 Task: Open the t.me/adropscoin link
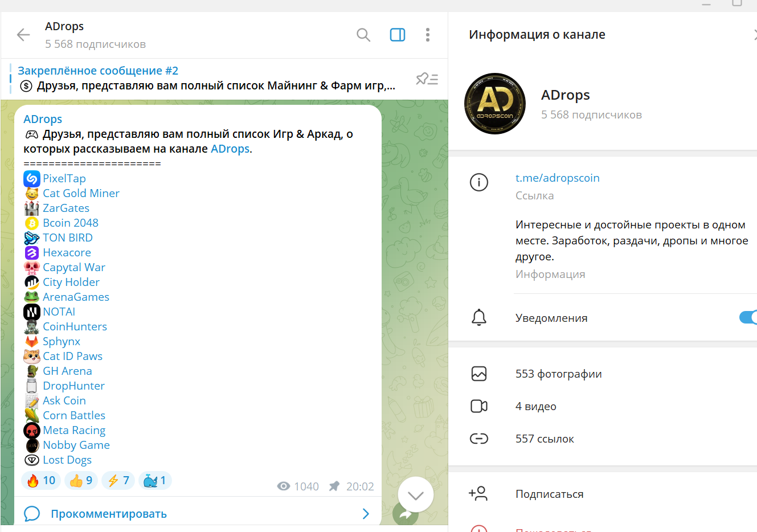pos(557,178)
